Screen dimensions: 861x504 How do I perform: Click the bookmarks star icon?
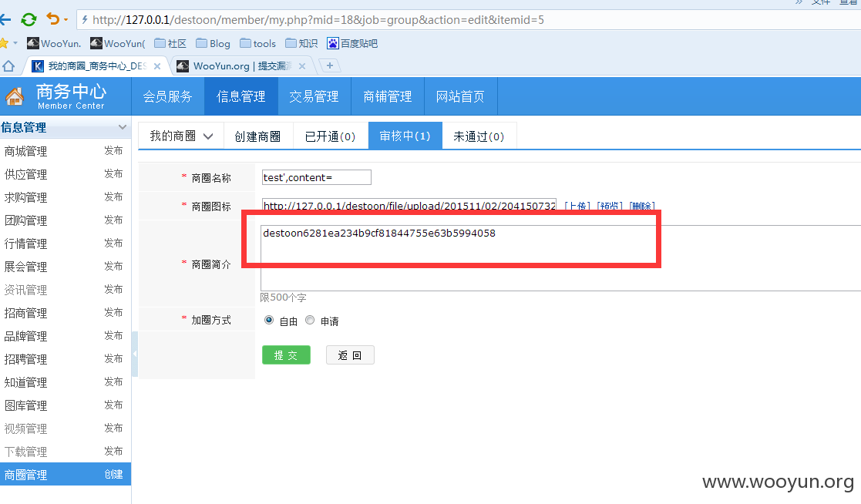click(x=4, y=43)
